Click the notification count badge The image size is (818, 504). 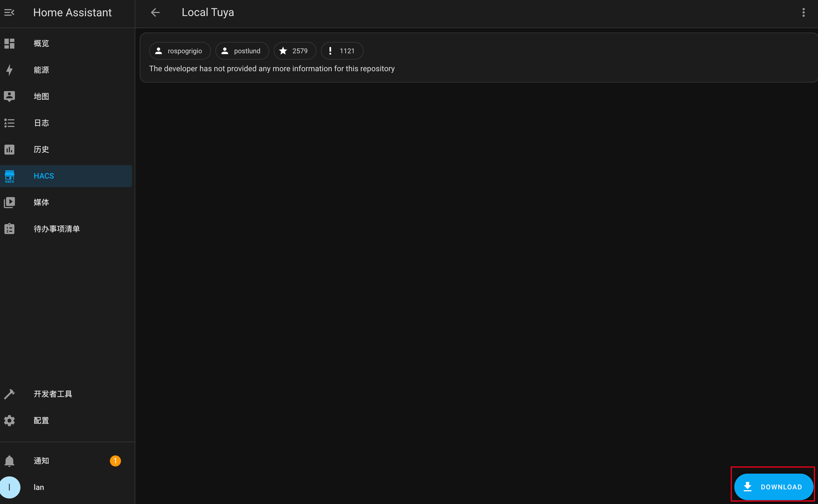115,461
